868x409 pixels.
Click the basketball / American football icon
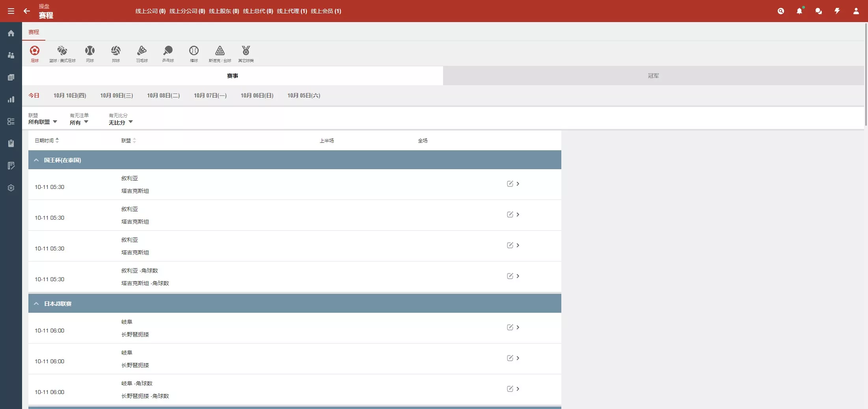pos(62,53)
